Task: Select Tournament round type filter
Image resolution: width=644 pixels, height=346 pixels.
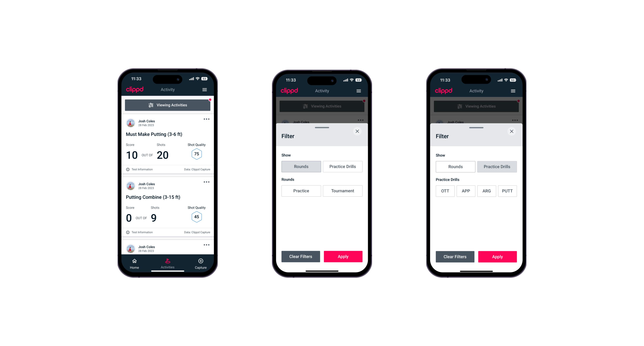Action: pyautogui.click(x=342, y=190)
